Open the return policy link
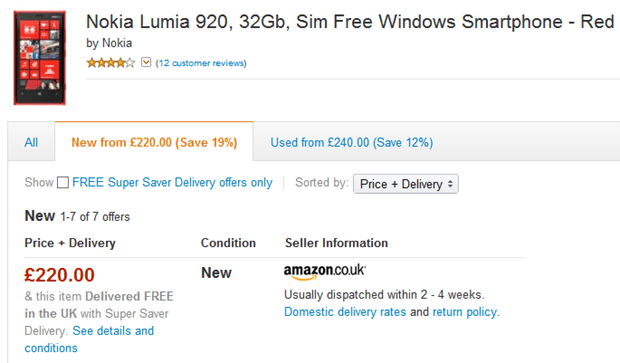 click(465, 312)
